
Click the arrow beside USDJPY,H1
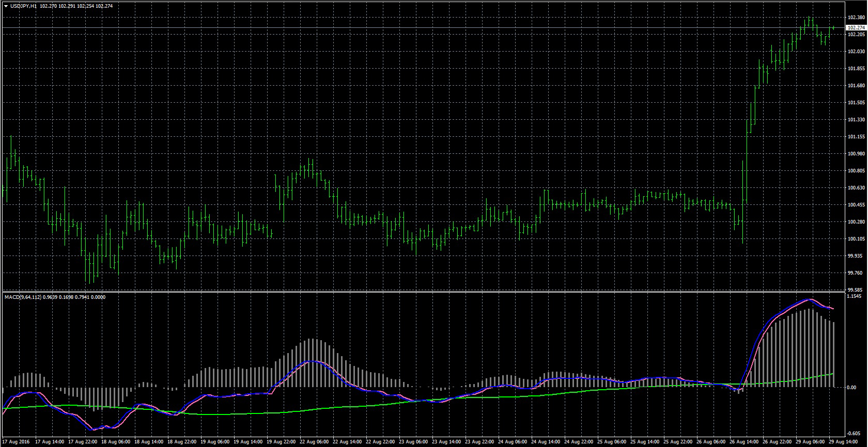coord(6,6)
